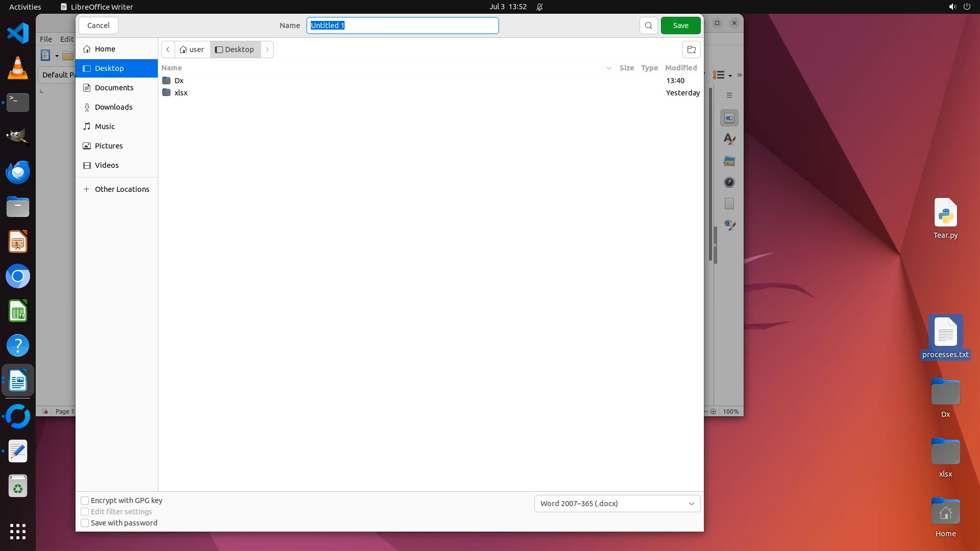
Task: Open the Sidebar Properties deck icon
Action: click(729, 118)
